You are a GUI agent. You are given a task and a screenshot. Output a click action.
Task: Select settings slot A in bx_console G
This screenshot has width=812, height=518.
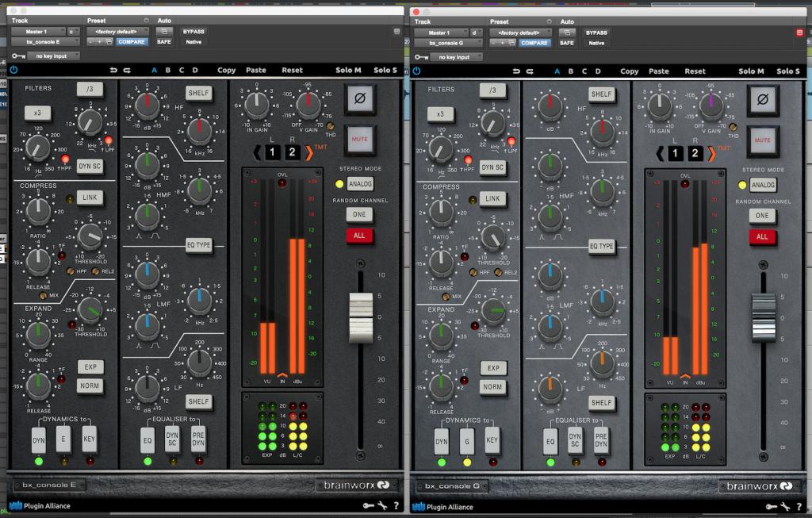[x=557, y=71]
